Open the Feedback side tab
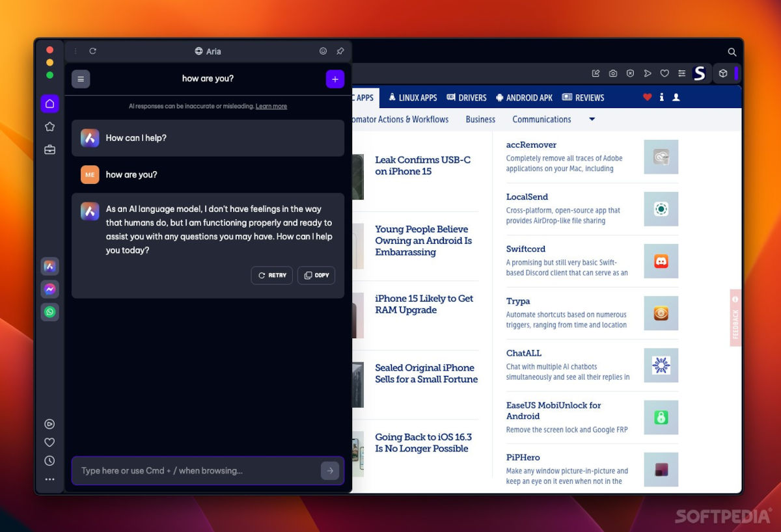 [x=735, y=317]
